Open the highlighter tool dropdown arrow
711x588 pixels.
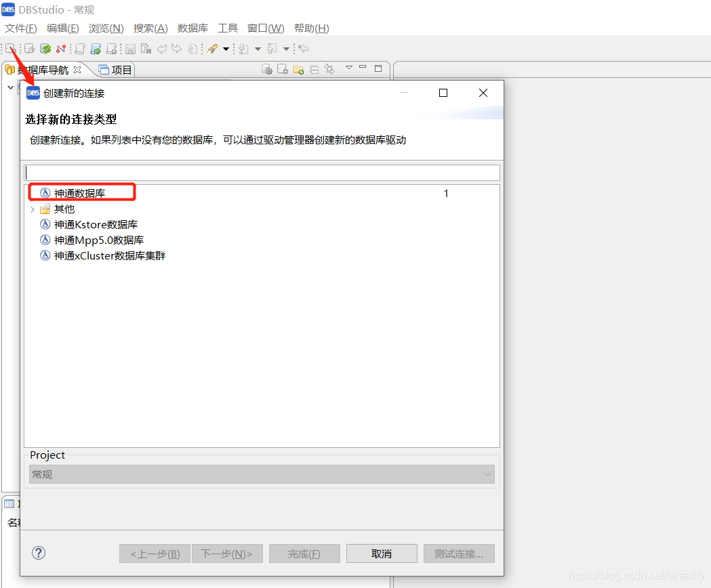(x=226, y=49)
